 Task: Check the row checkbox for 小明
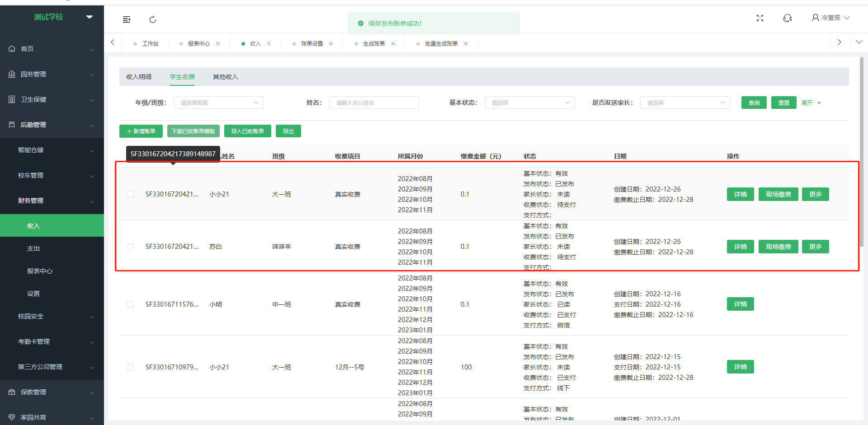coord(131,304)
